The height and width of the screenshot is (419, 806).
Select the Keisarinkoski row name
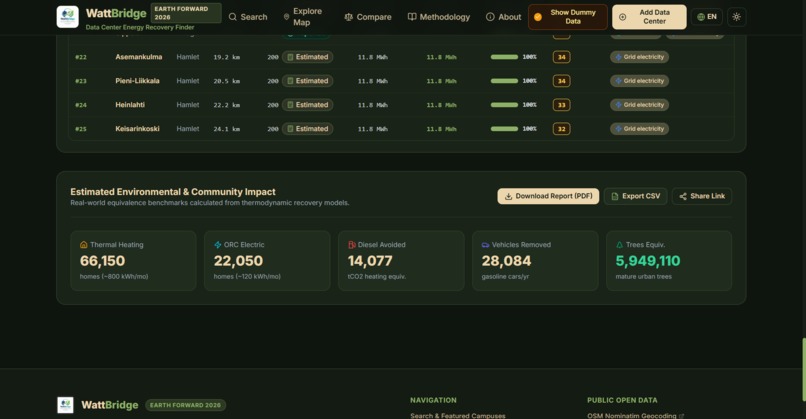[137, 129]
